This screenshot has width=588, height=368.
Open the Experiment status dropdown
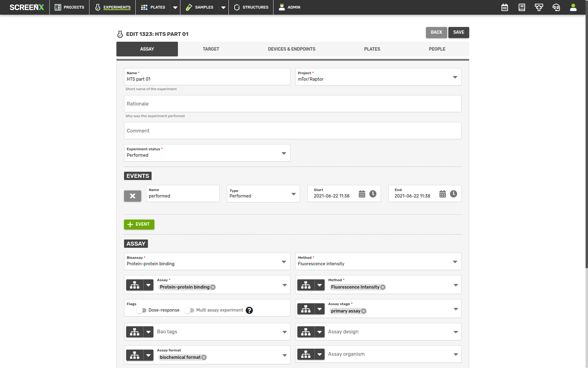[284, 153]
